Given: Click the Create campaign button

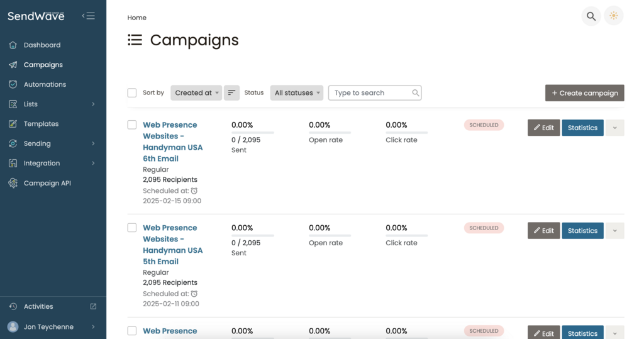Looking at the screenshot, I should [x=584, y=93].
